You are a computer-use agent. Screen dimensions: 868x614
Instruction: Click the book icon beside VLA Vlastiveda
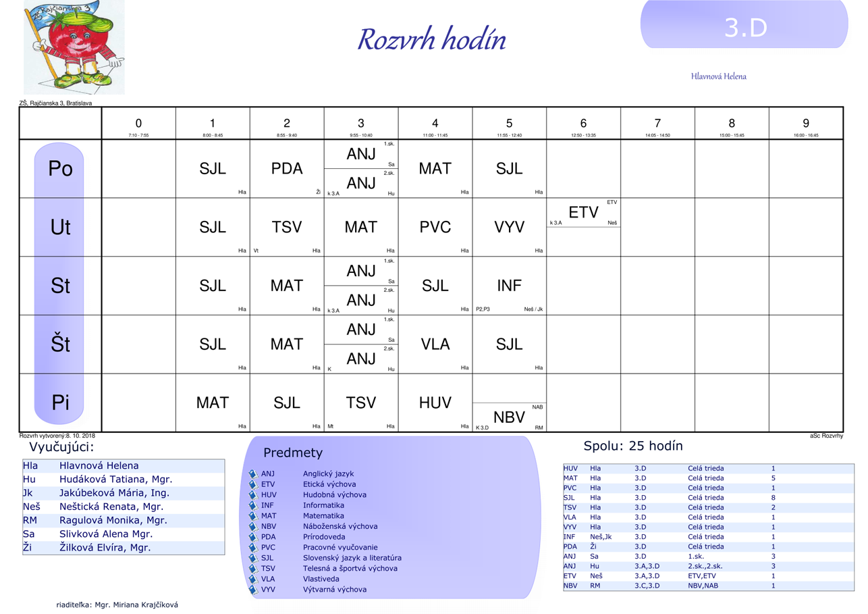tap(254, 579)
